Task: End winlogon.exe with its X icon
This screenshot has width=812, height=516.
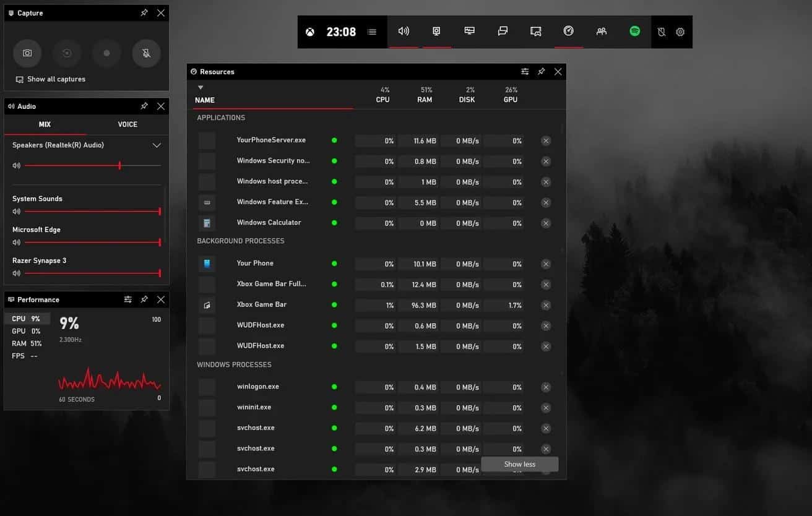Action: pyautogui.click(x=546, y=387)
